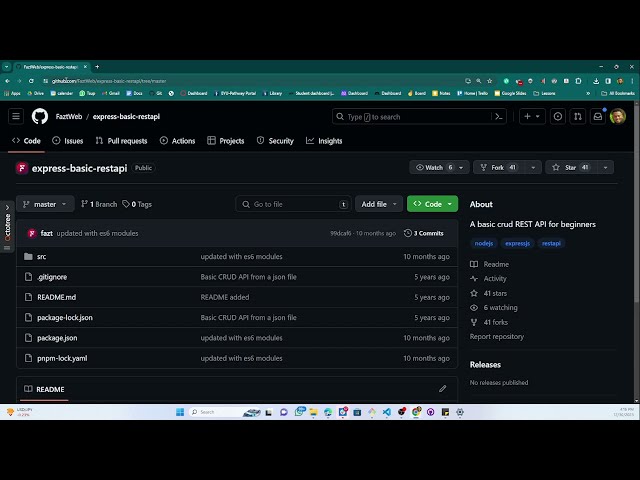
Task: Open the .gitignore file
Action: (52, 277)
